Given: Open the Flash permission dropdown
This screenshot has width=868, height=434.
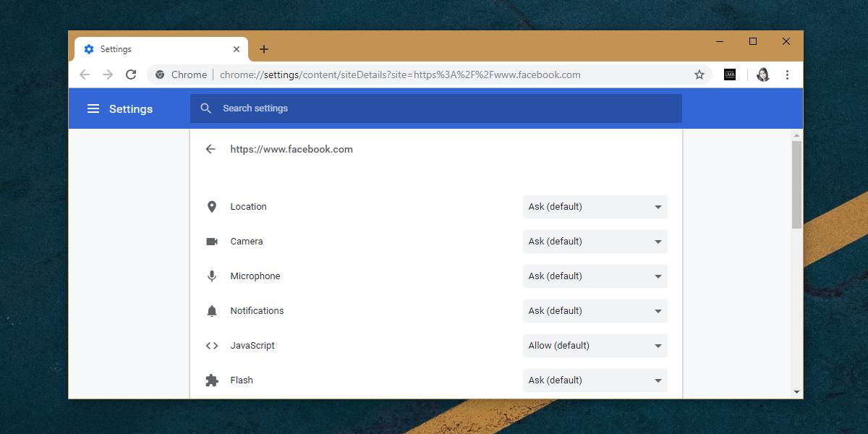Looking at the screenshot, I should tap(595, 380).
